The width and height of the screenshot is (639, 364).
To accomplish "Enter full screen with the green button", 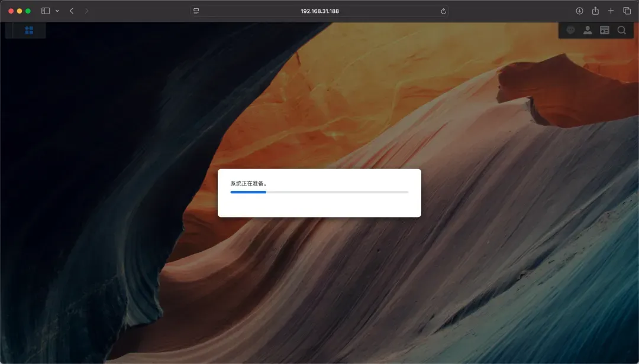I will tap(28, 11).
